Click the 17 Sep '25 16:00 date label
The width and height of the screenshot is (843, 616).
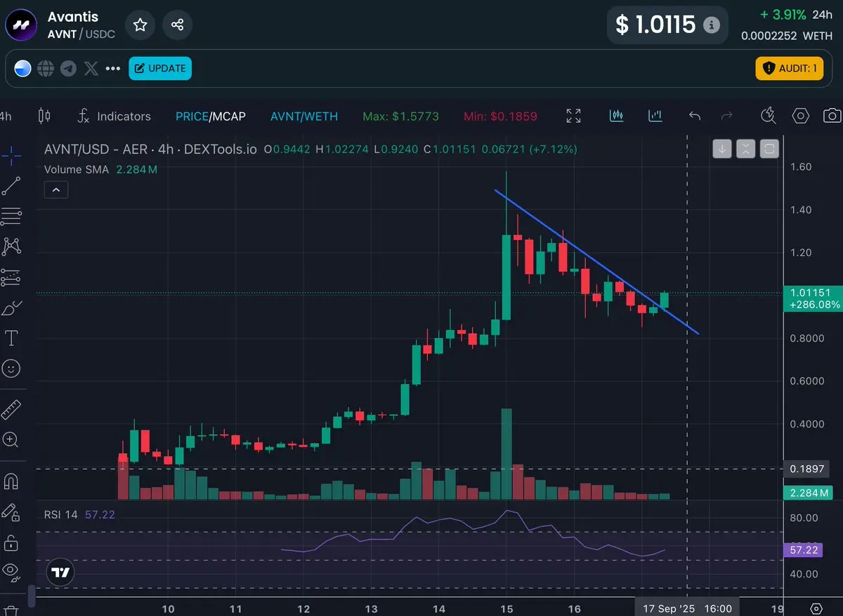pyautogui.click(x=687, y=608)
